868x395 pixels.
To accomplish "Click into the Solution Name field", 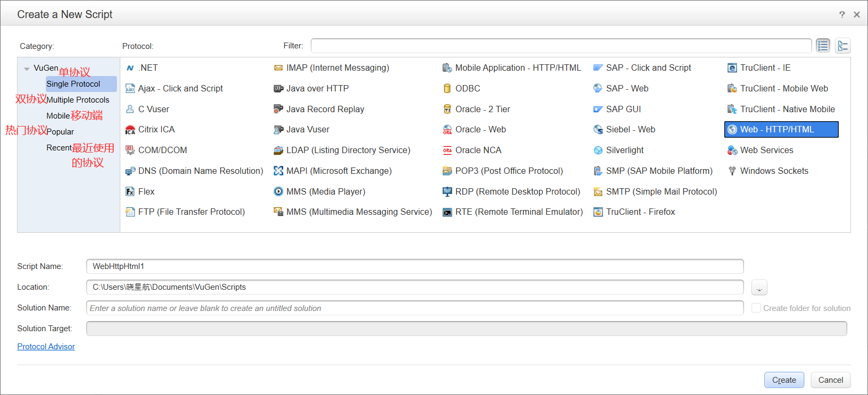I will (x=415, y=308).
